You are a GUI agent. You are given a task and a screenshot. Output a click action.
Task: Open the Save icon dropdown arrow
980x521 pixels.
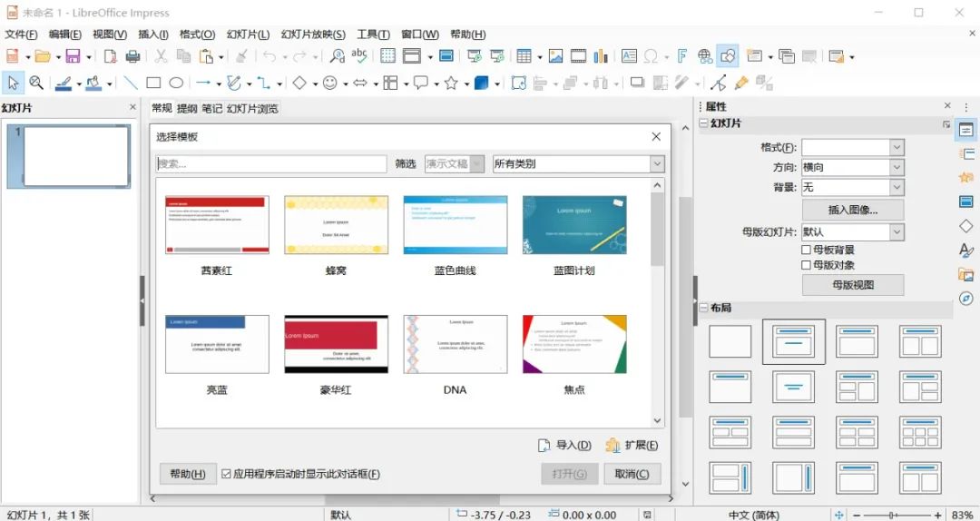(89, 57)
